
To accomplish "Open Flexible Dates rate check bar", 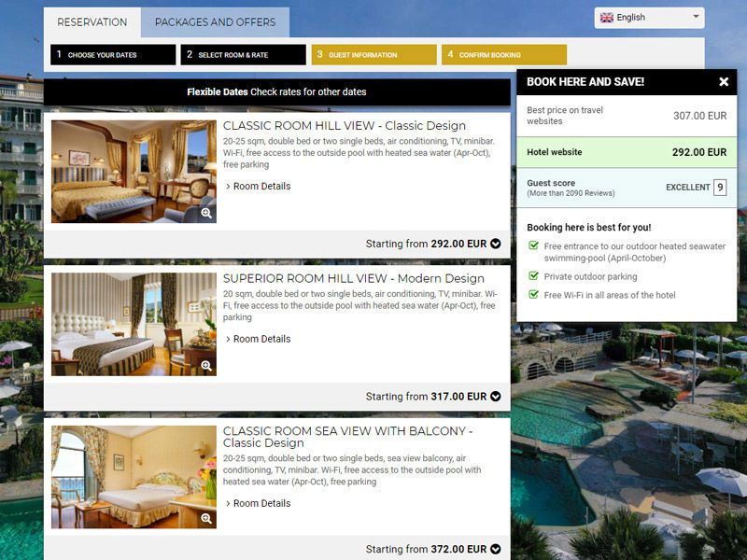I will (x=276, y=92).
